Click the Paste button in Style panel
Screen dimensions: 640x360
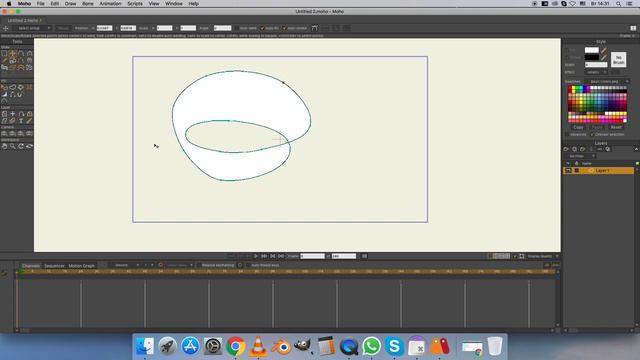[x=597, y=127]
